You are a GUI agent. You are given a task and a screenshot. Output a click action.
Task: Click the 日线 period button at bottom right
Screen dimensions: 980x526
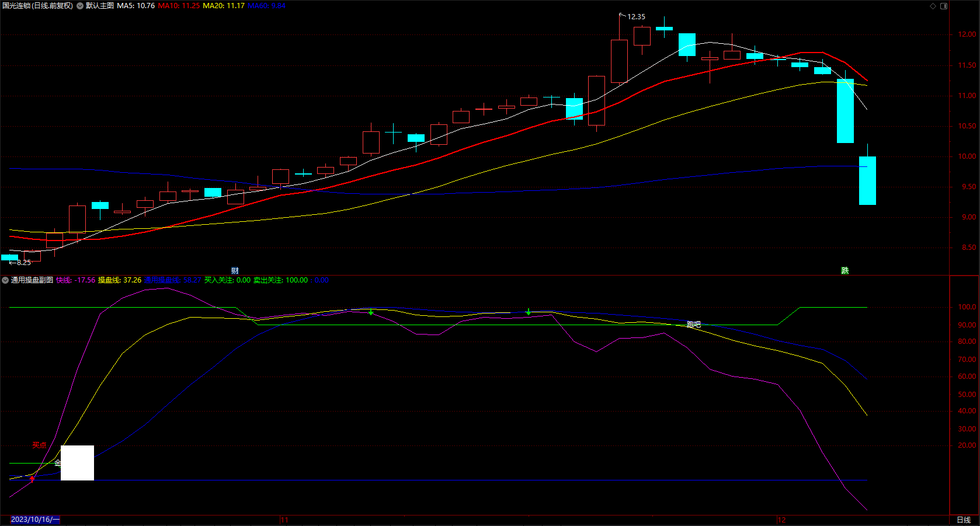[964, 520]
